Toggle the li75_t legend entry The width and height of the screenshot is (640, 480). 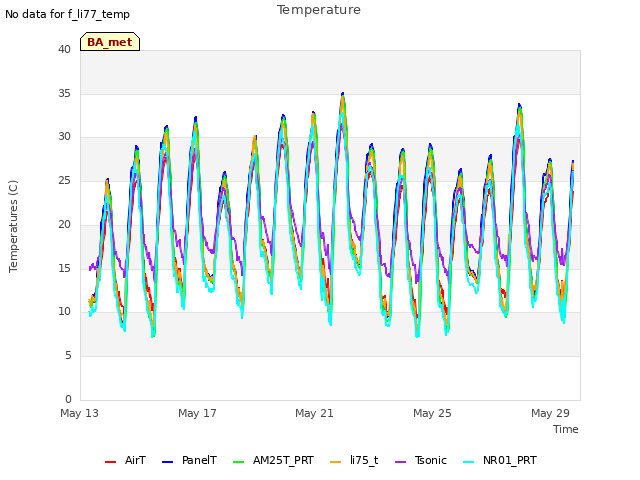coord(354,461)
